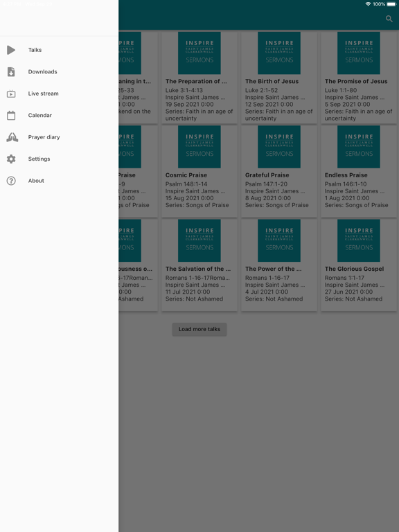Viewport: 399px width, 532px height.
Task: Select The Glorious Gospel title
Action: pos(354,269)
